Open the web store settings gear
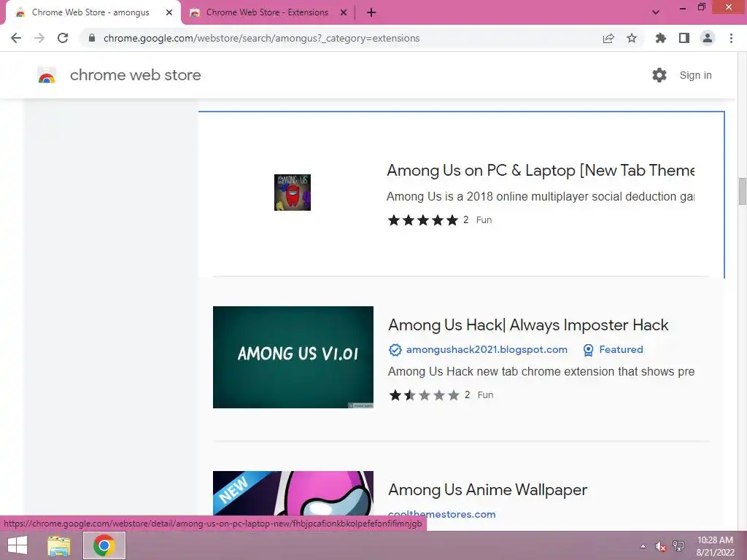Viewport: 747px width, 560px height. pyautogui.click(x=659, y=75)
